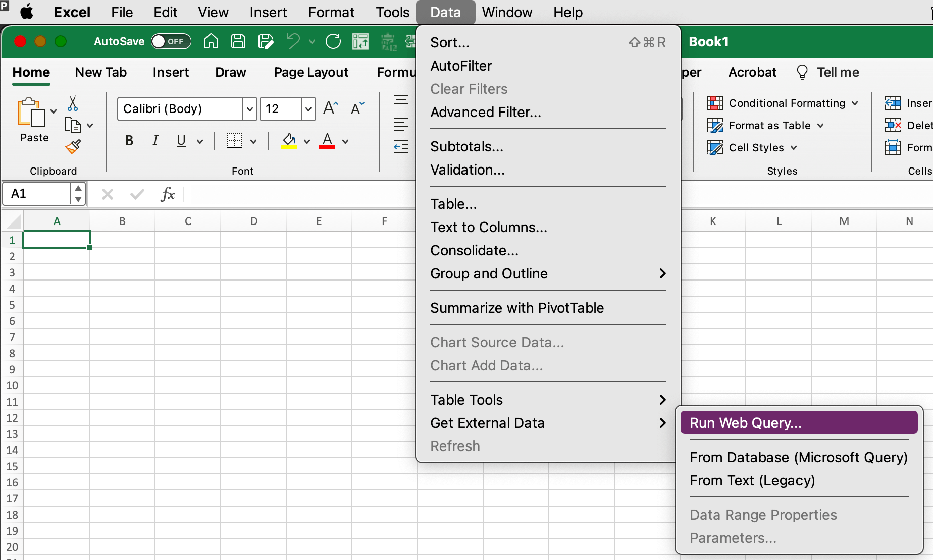Click the Save icon in title bar
Image resolution: width=933 pixels, height=560 pixels.
238,41
